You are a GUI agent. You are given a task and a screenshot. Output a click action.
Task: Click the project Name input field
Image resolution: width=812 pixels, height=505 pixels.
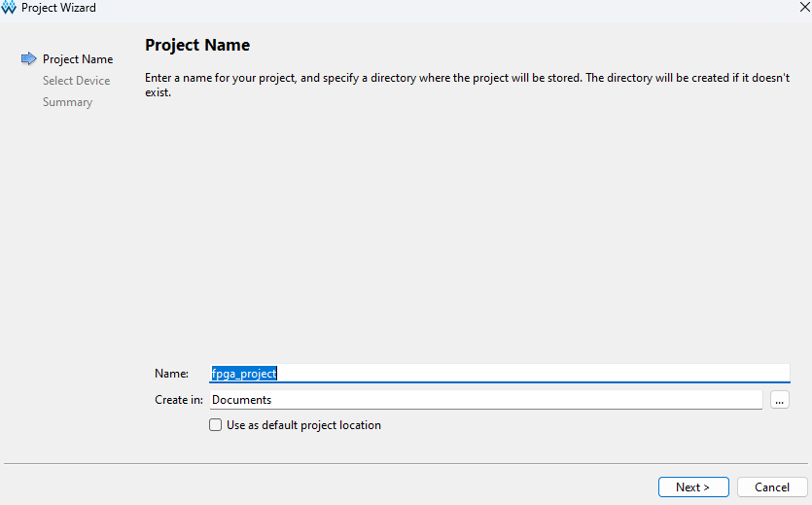(500, 374)
